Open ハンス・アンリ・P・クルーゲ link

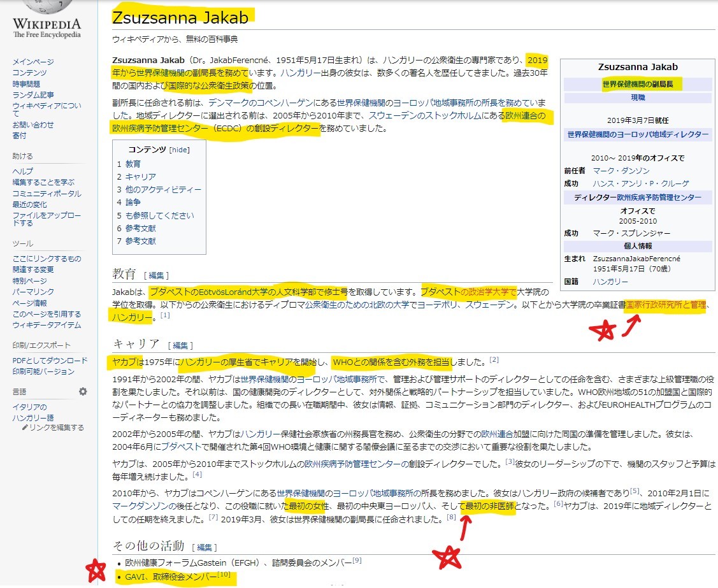(641, 183)
